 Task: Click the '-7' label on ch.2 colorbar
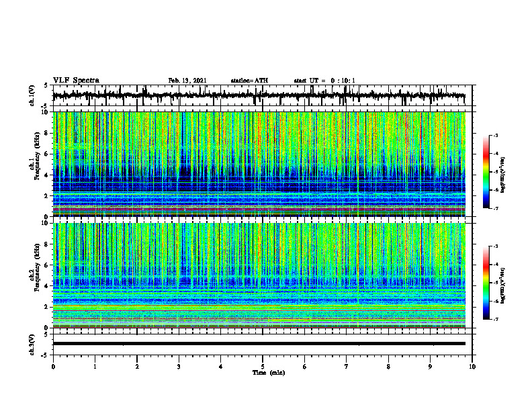496,319
